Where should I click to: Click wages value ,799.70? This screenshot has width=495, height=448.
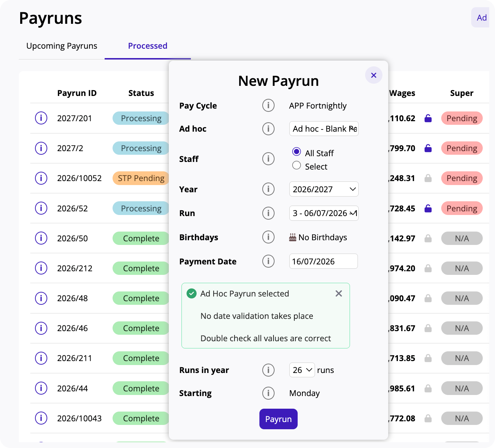coord(402,148)
